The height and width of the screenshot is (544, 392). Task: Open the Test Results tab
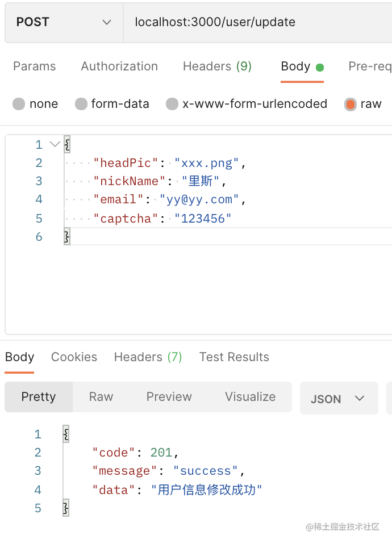click(234, 357)
